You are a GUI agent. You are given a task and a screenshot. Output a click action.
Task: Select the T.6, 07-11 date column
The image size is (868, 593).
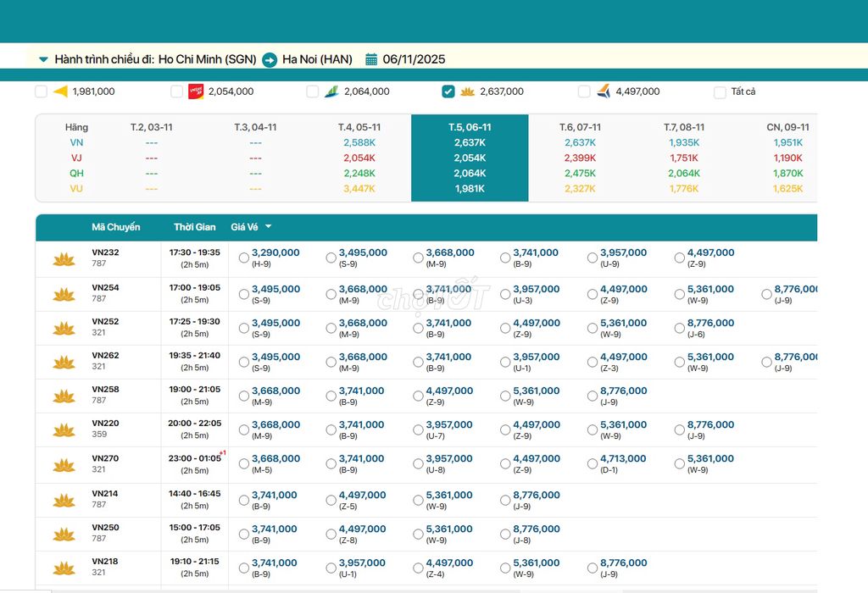coord(580,127)
